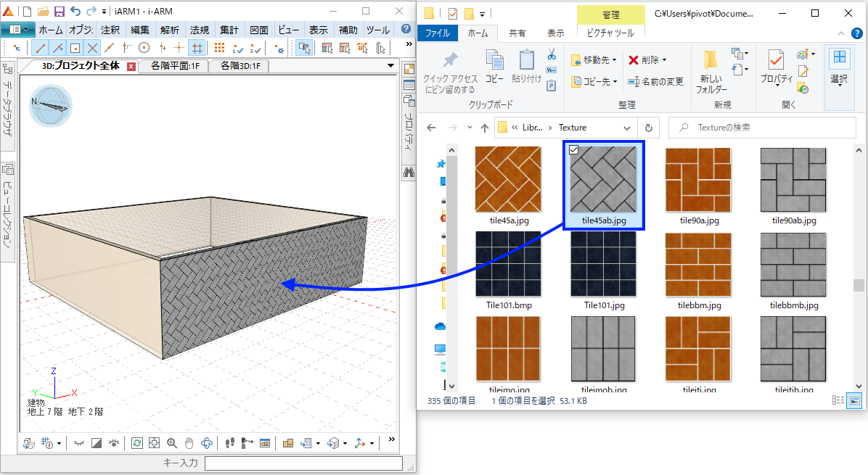Viewport: 868px width, 475px height.
Task: Switch to the 各階平面:1F tab
Action: coord(174,66)
